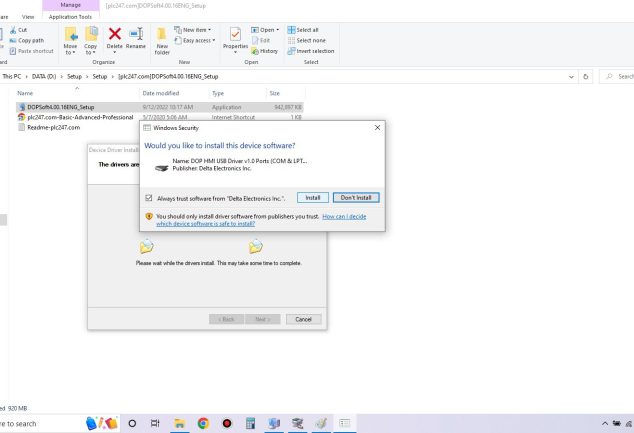Screen dimensions: 634x433
Task: Click Invert selection
Action: click(x=311, y=51)
